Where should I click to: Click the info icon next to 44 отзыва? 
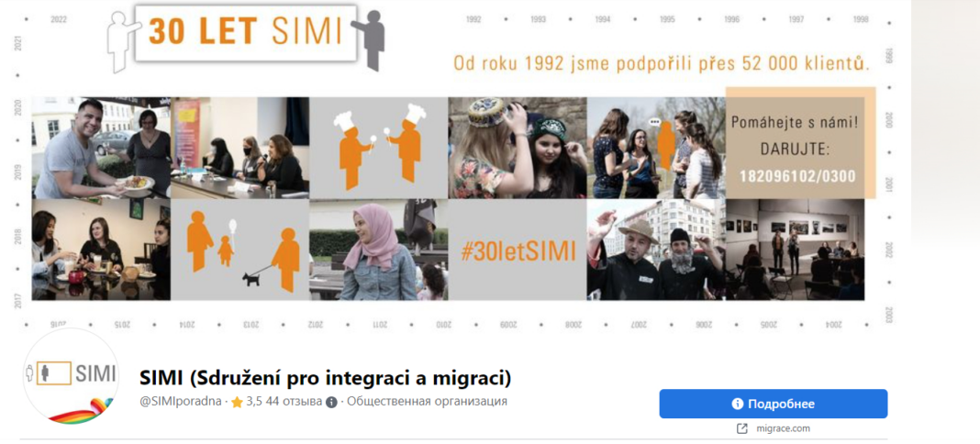coord(331,402)
